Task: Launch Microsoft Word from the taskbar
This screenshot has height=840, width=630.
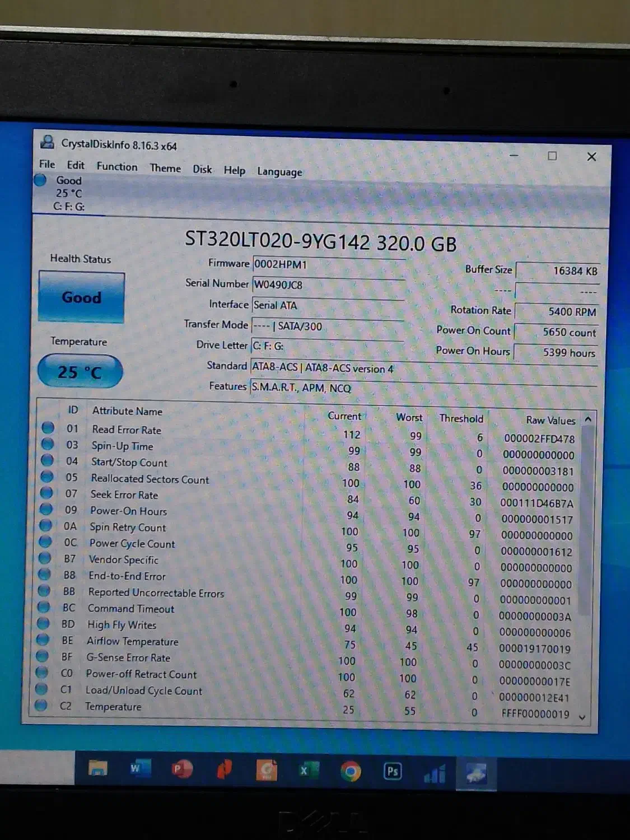Action: [x=138, y=769]
